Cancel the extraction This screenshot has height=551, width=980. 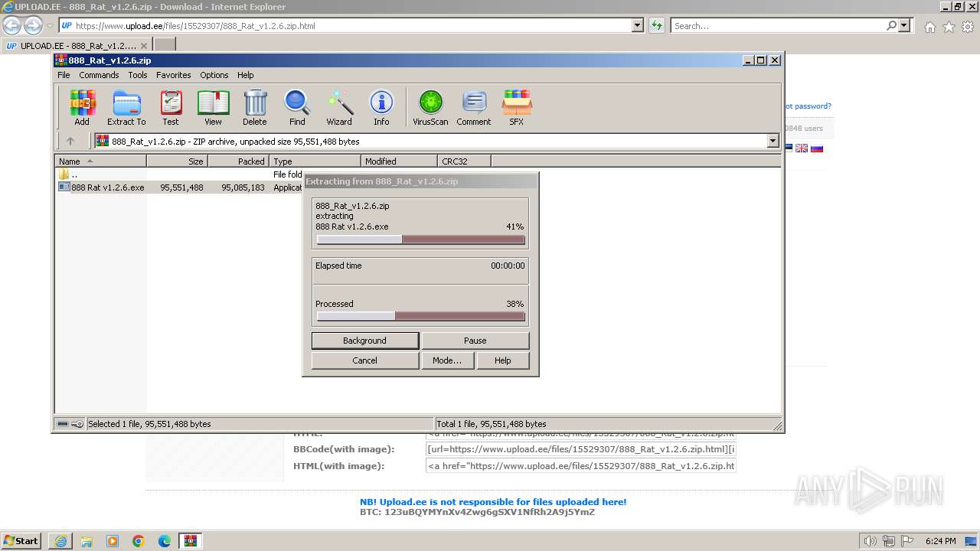tap(365, 360)
